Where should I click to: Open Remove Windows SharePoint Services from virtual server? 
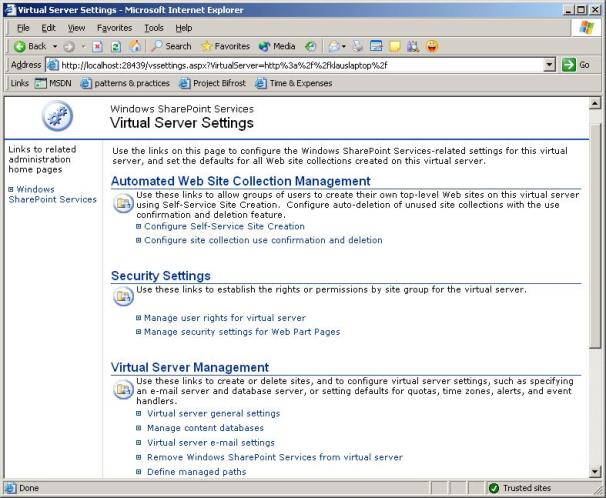coord(275,457)
